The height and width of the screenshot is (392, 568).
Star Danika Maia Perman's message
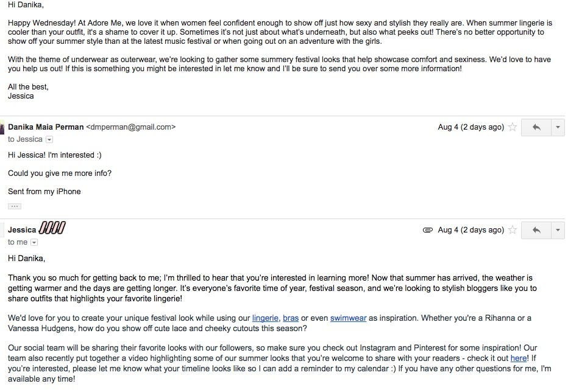pos(513,127)
